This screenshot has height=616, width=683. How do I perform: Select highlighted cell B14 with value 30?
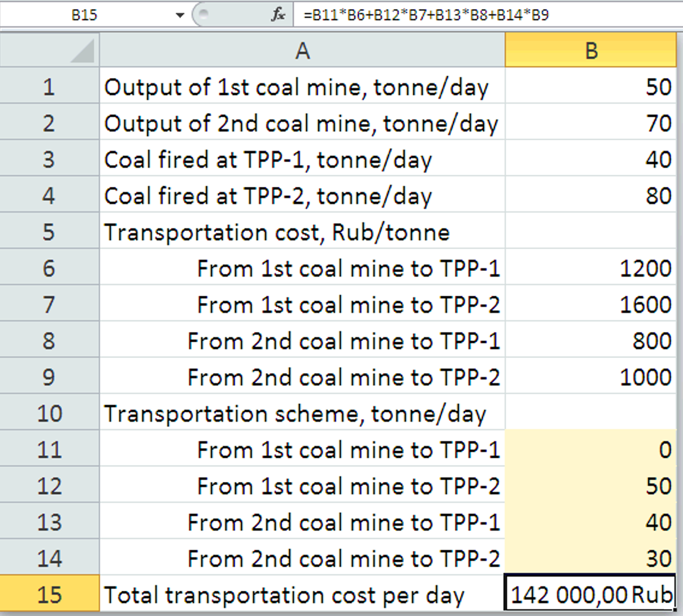(x=591, y=558)
